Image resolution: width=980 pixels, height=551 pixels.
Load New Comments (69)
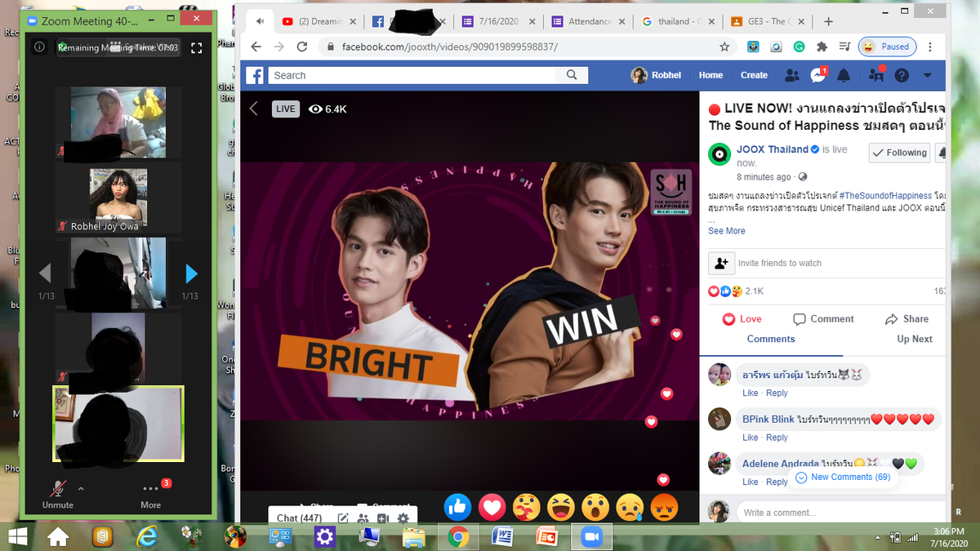pos(843,477)
